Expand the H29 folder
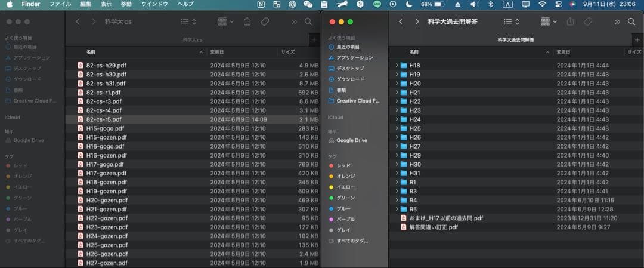This screenshot has height=268, width=644. [397, 155]
